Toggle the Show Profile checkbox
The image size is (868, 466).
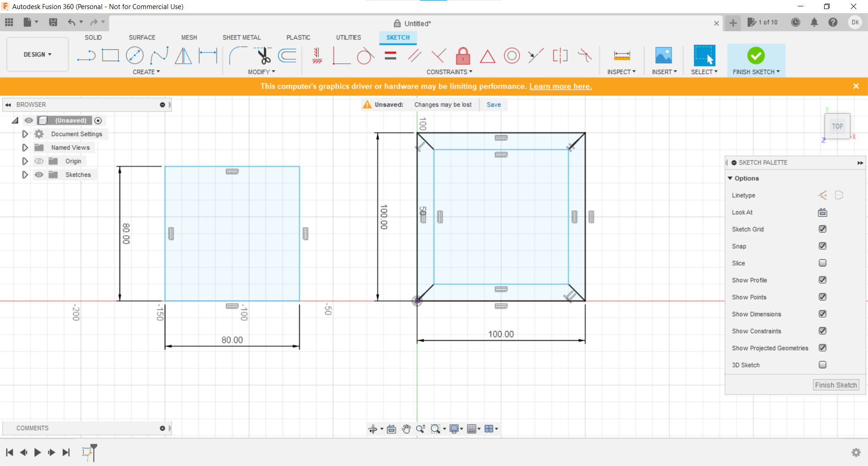click(x=822, y=280)
